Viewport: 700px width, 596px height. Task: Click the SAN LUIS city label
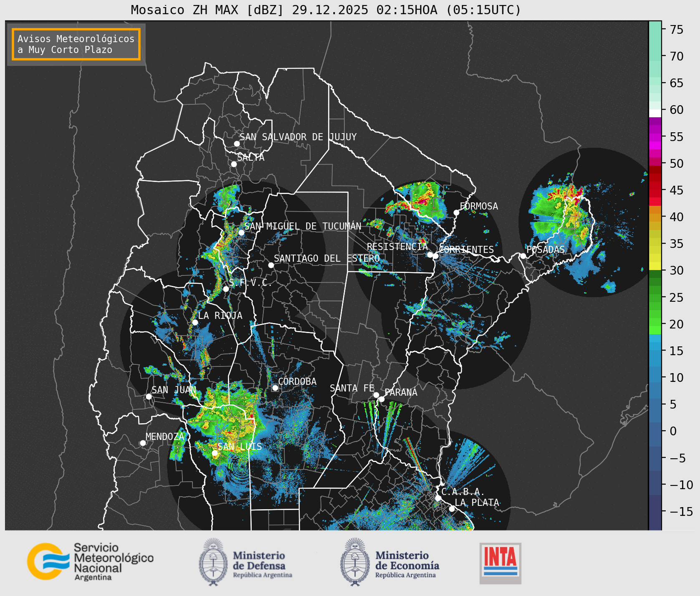coord(240,447)
